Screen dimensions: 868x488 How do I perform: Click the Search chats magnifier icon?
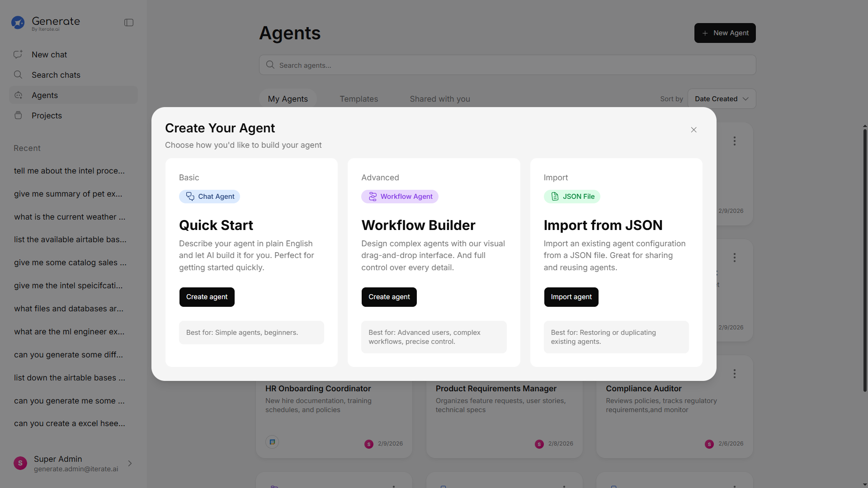point(18,75)
